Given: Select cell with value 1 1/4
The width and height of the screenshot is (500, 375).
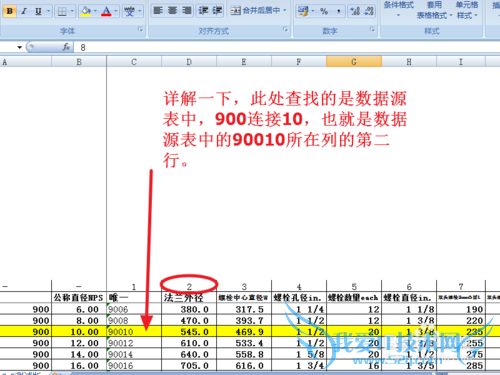Looking at the screenshot, I should [299, 309].
